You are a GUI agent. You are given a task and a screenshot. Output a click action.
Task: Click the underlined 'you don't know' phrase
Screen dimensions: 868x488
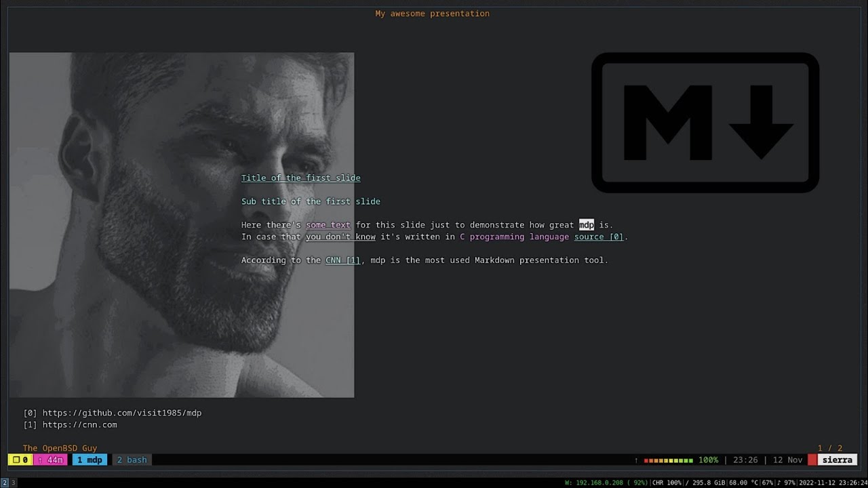pyautogui.click(x=340, y=237)
